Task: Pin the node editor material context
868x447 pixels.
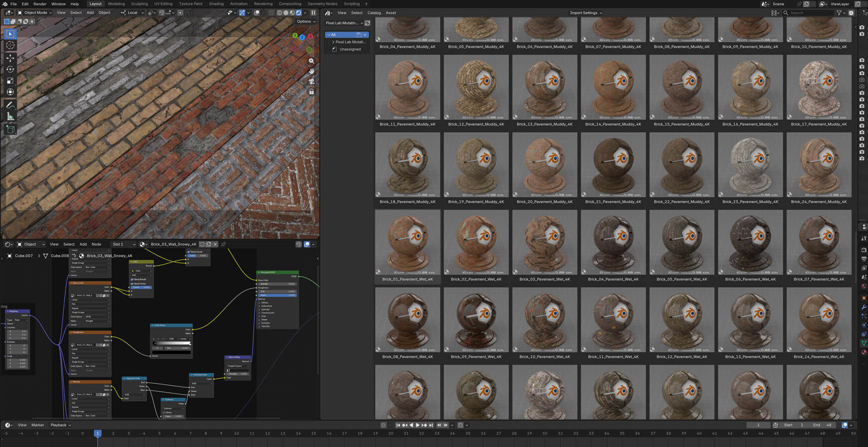Action: click(223, 244)
